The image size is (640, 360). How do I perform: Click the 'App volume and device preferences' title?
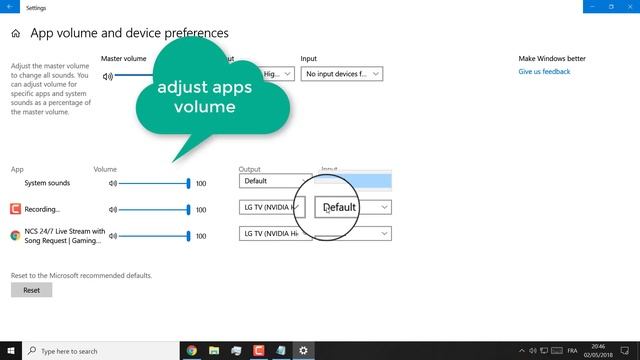[x=129, y=33]
